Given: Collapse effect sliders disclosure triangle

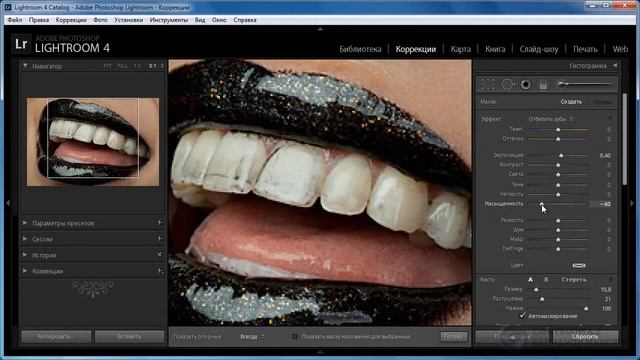Looking at the screenshot, I should click(610, 119).
